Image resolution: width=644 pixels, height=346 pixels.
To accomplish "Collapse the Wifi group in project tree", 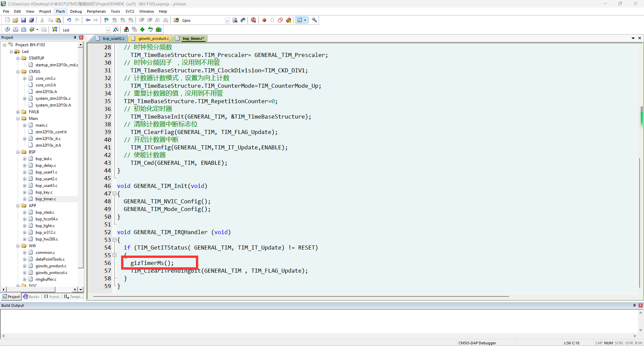I will 18,246.
